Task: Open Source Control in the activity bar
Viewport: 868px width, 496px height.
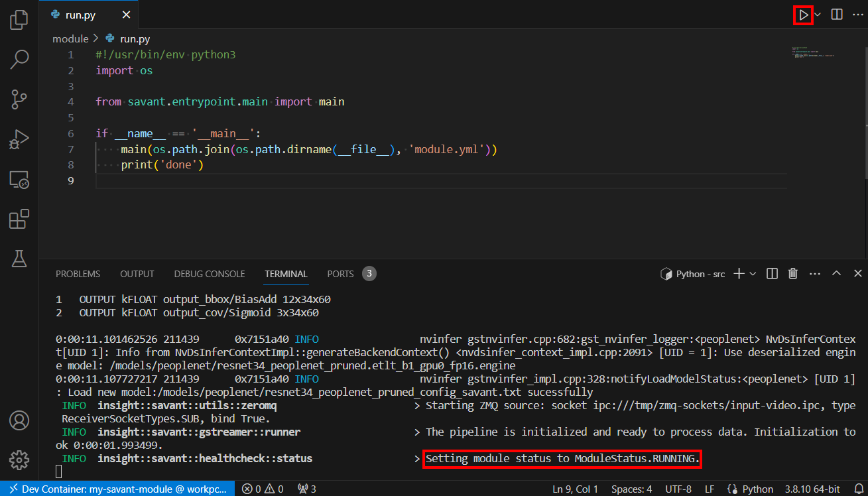Action: click(19, 99)
